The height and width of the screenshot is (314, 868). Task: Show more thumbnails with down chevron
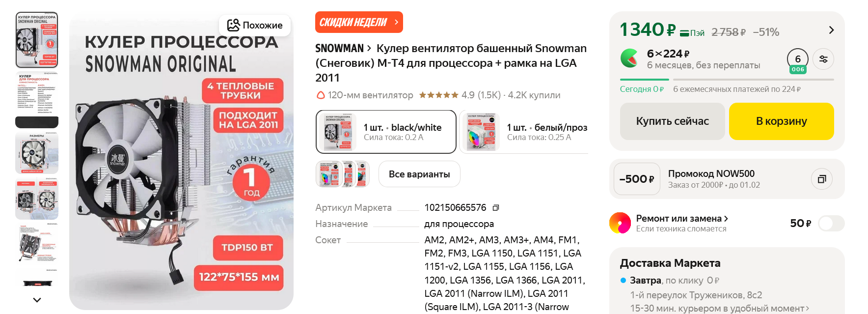pyautogui.click(x=37, y=299)
